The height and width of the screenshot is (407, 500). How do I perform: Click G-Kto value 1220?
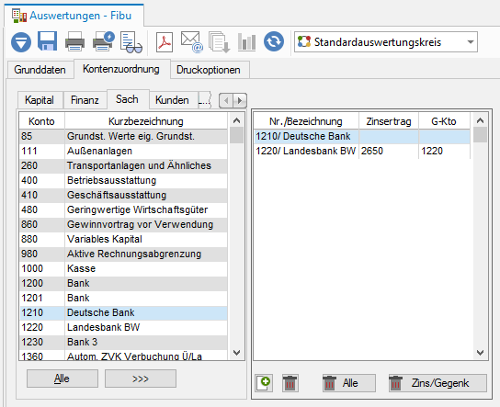[x=432, y=151]
